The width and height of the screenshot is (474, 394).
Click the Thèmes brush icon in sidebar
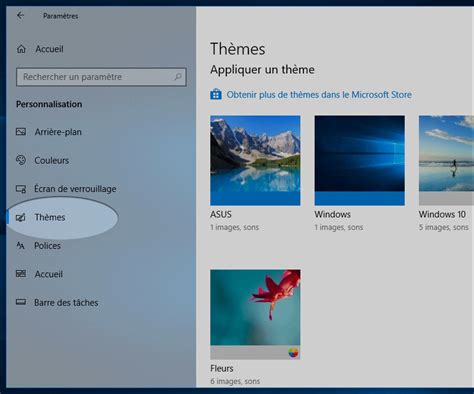(x=21, y=218)
